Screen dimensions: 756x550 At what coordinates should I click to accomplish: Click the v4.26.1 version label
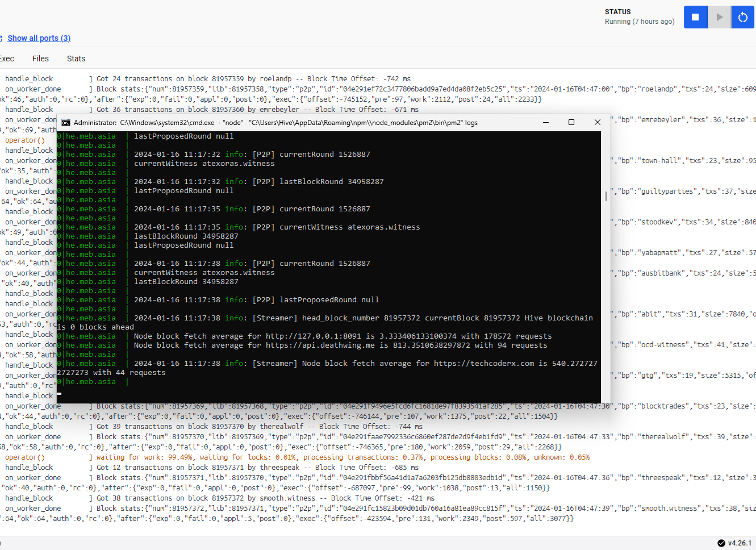point(740,543)
